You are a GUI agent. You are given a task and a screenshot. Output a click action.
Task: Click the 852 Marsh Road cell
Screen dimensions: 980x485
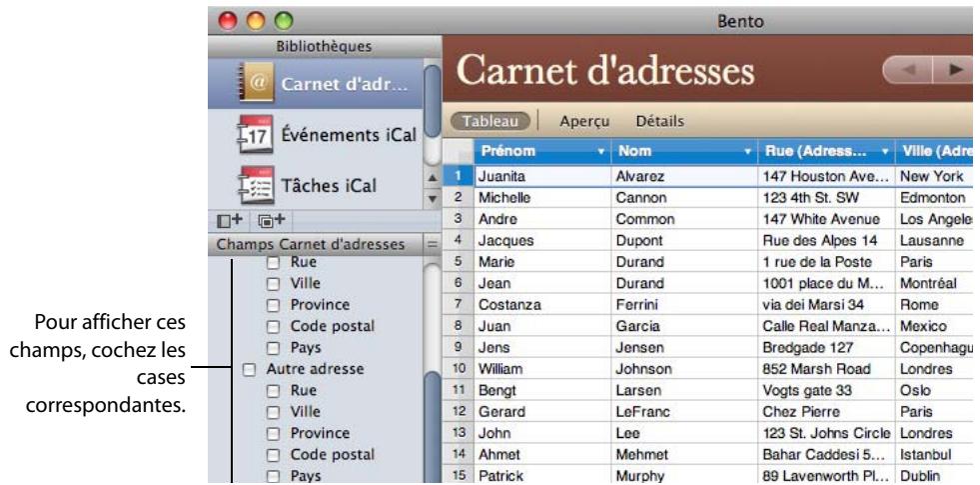[826, 369]
